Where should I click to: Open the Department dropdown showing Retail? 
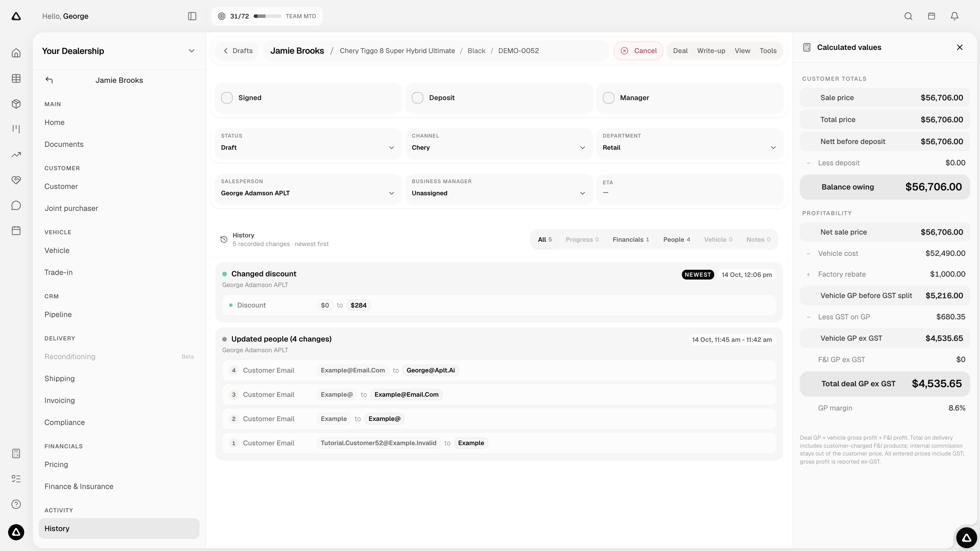690,143
